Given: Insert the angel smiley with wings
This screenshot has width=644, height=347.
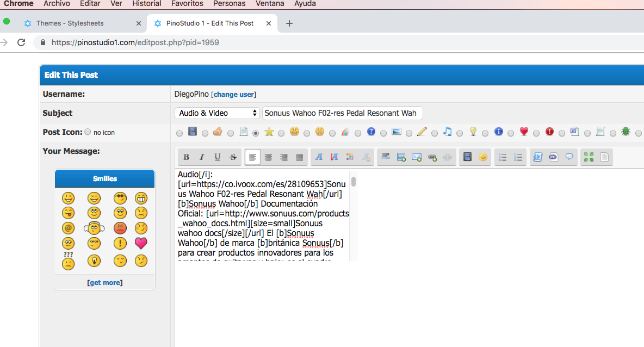Looking at the screenshot, I should pyautogui.click(x=94, y=228).
